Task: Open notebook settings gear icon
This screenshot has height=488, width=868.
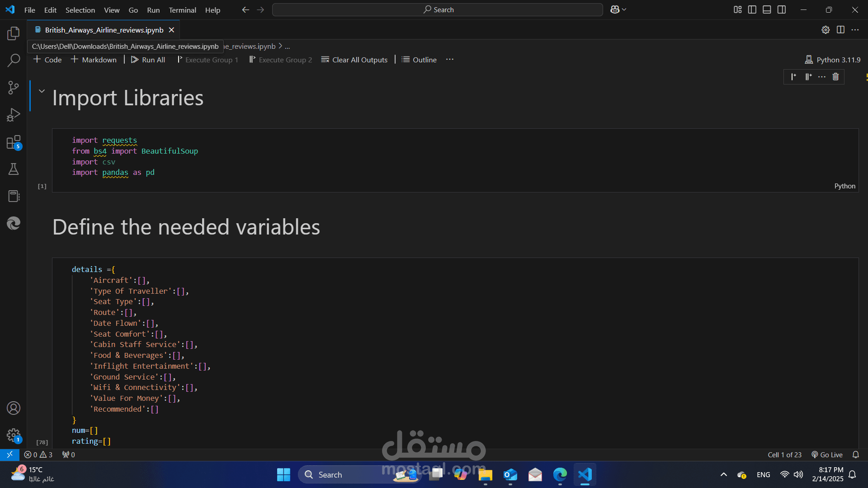Action: tap(826, 30)
